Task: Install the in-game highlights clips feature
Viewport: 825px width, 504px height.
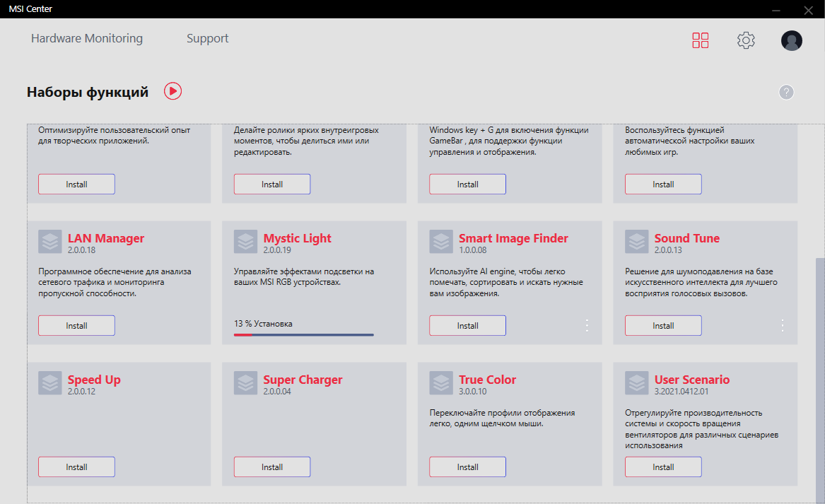Action: coord(272,184)
